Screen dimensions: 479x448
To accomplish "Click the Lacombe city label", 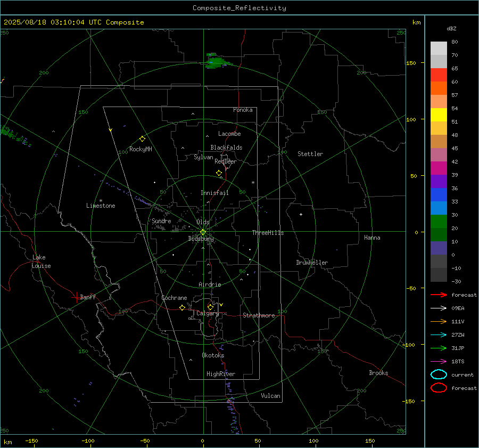I will coord(229,134).
